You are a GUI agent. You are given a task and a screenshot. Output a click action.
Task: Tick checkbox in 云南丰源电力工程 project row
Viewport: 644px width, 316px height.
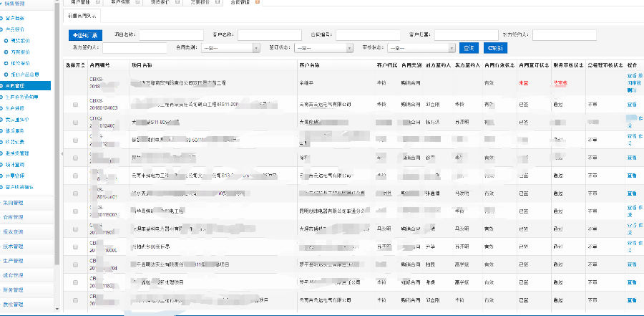[x=76, y=176]
